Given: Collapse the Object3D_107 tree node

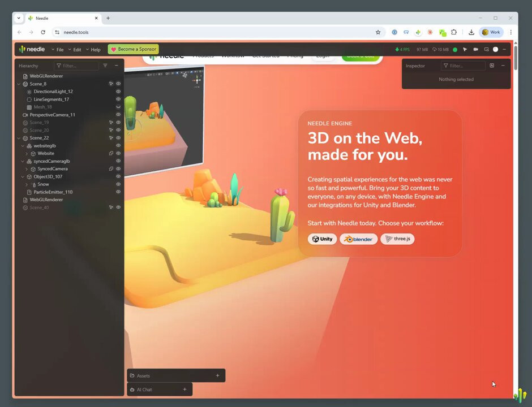Looking at the screenshot, I should (x=23, y=177).
